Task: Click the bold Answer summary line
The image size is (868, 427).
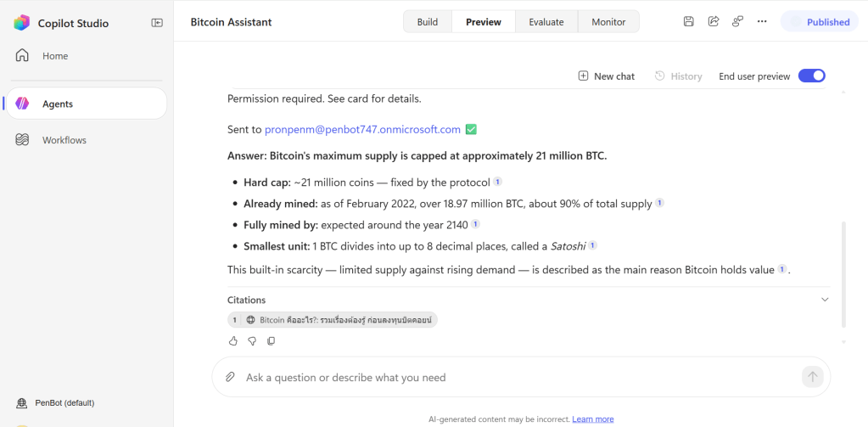Action: (x=417, y=156)
